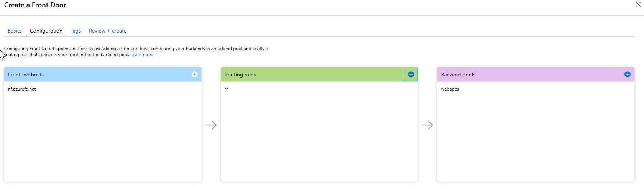Select frontend host nf.azurefd.net

[x=22, y=89]
